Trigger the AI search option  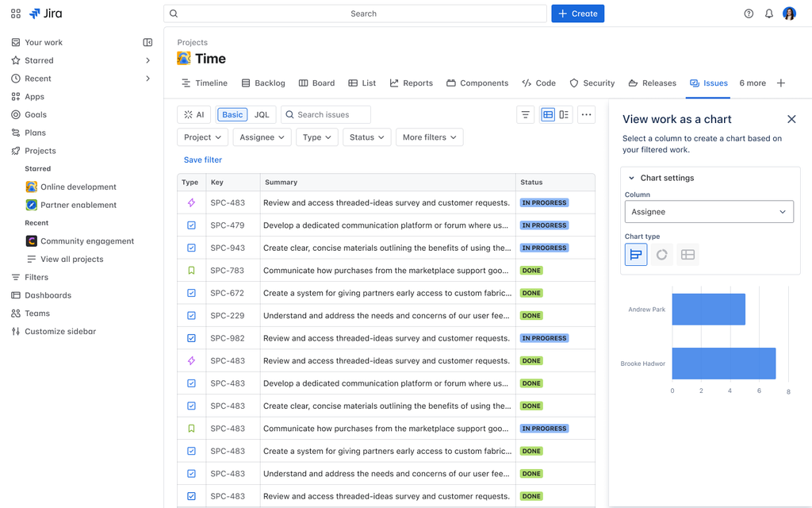coord(193,114)
